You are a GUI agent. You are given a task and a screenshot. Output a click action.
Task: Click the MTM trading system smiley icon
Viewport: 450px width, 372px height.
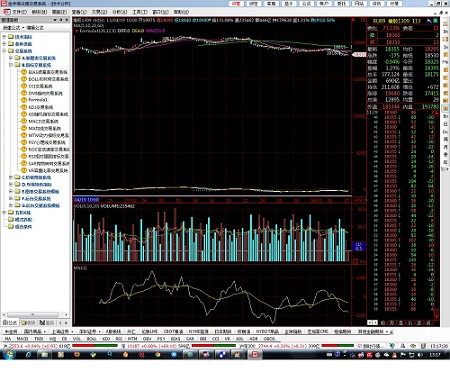24,135
